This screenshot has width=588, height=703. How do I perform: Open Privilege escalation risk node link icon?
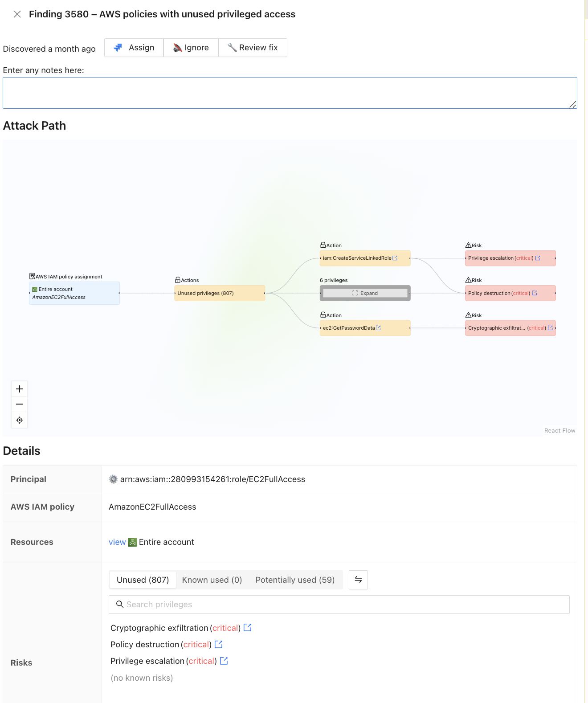[x=538, y=258]
